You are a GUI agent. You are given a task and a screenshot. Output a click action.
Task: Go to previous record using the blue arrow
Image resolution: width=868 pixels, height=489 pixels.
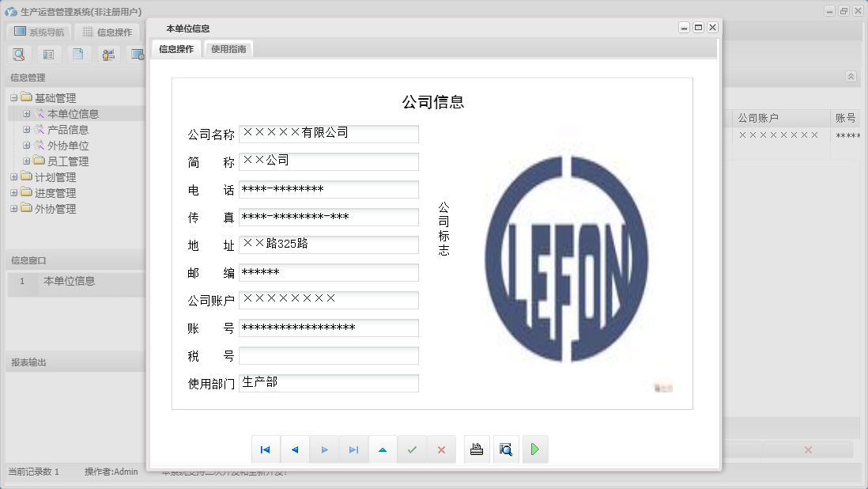point(294,449)
